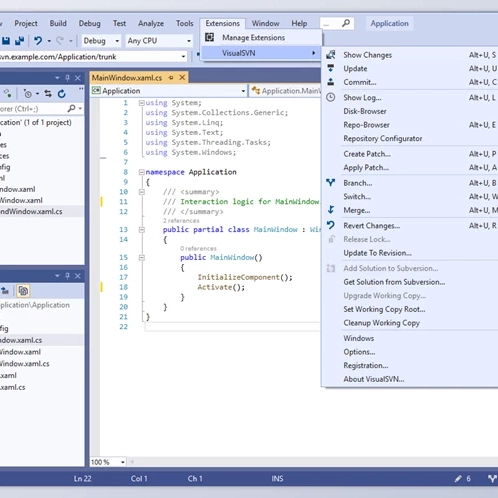Open the Test menu
Screen dimensions: 498x498
coord(119,23)
